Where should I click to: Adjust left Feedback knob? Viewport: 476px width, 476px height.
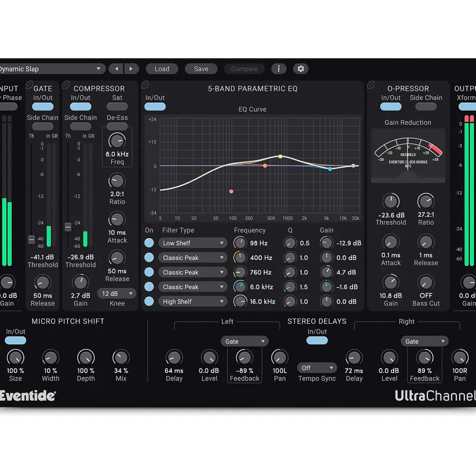point(244,358)
